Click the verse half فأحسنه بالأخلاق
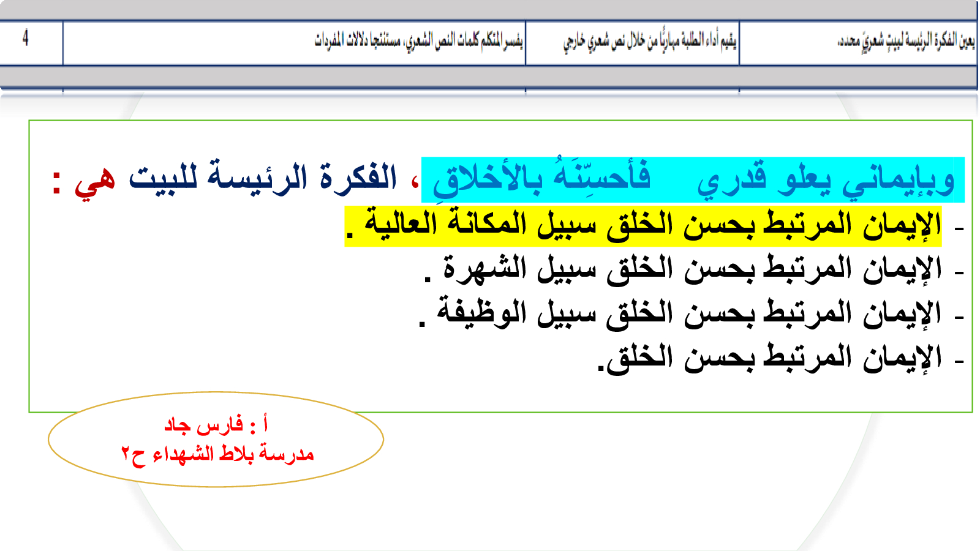Viewport: 980px width, 551px height. (541, 179)
